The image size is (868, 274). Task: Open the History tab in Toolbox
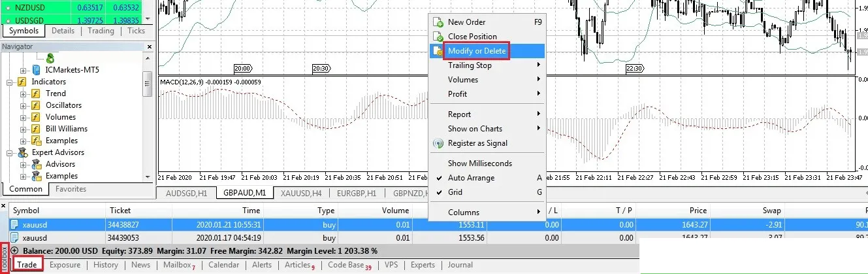click(106, 265)
